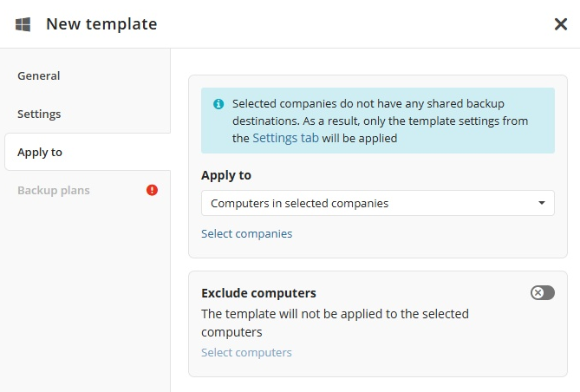
Task: Click the red warning icon beside Backup plans
Action: pos(152,190)
